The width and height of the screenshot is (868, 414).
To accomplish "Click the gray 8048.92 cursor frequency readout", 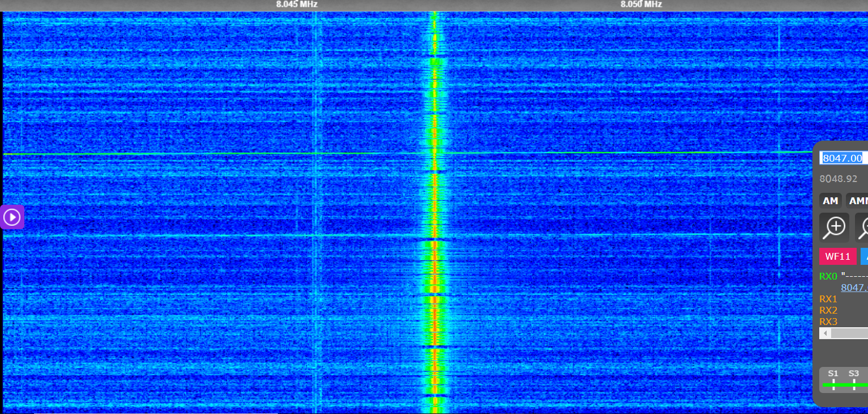I will pos(839,179).
